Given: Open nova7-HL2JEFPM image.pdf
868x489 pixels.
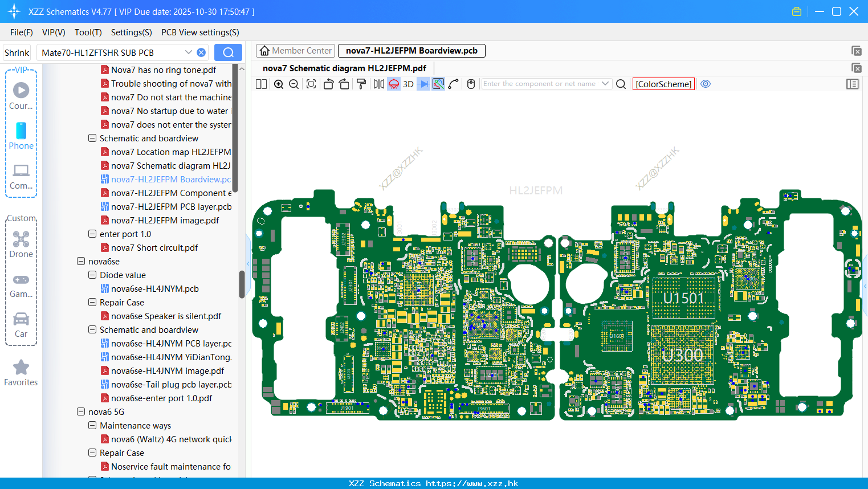Looking at the screenshot, I should click(160, 221).
